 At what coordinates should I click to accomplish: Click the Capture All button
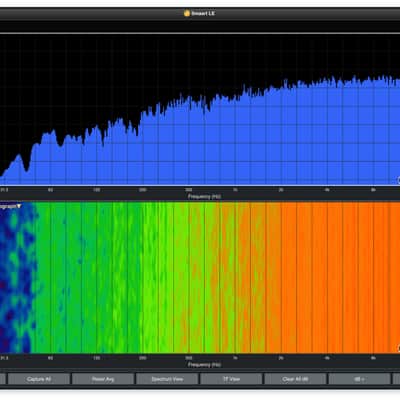pyautogui.click(x=39, y=379)
